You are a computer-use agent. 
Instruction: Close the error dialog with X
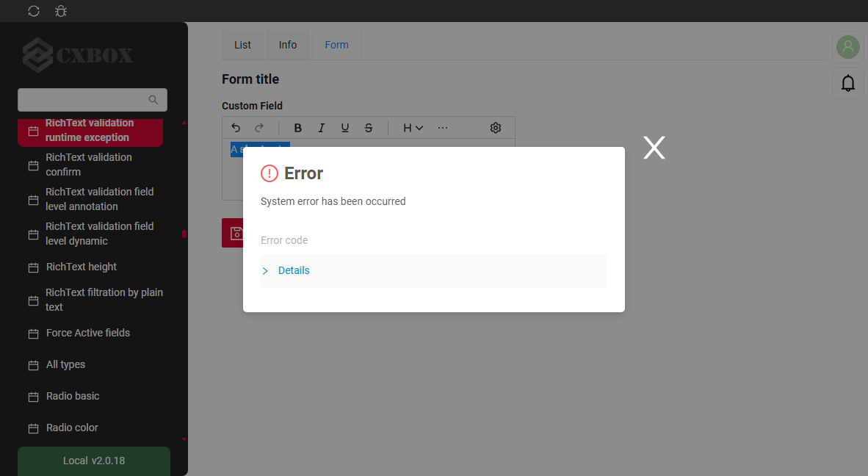coord(654,148)
